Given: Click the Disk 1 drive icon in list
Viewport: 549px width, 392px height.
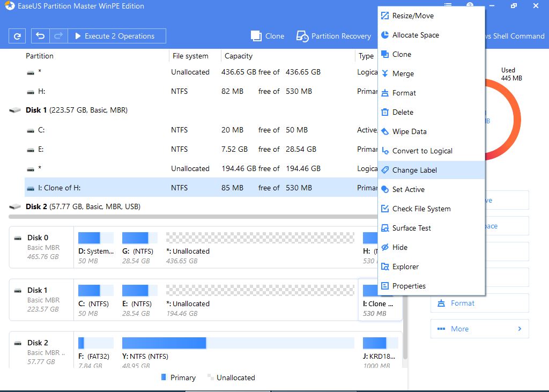Looking at the screenshot, I should (15, 110).
